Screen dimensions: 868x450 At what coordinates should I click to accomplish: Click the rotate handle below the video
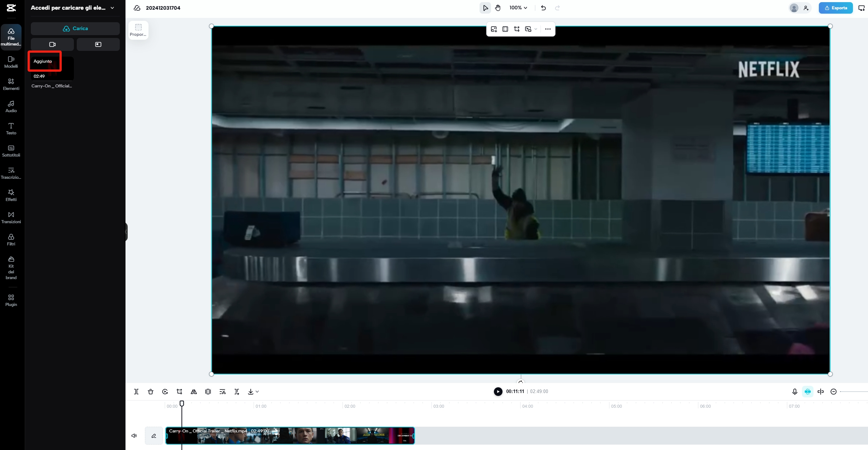pos(521,381)
